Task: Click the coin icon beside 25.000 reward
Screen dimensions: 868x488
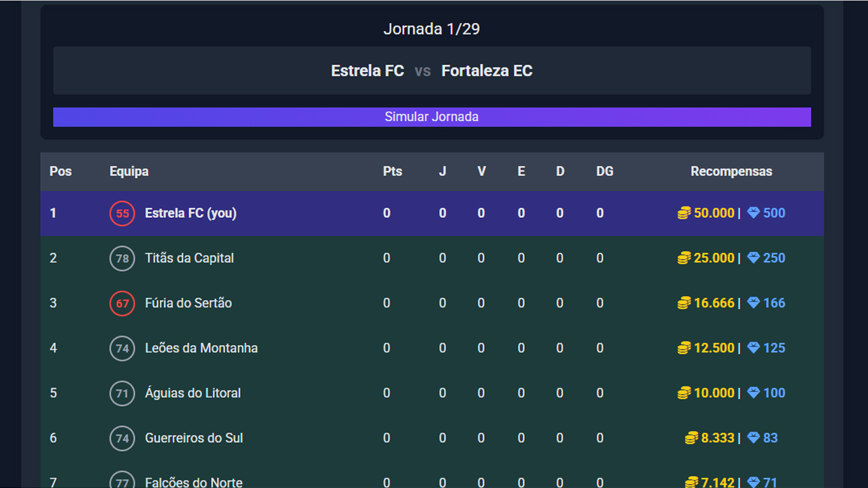Action: click(684, 258)
